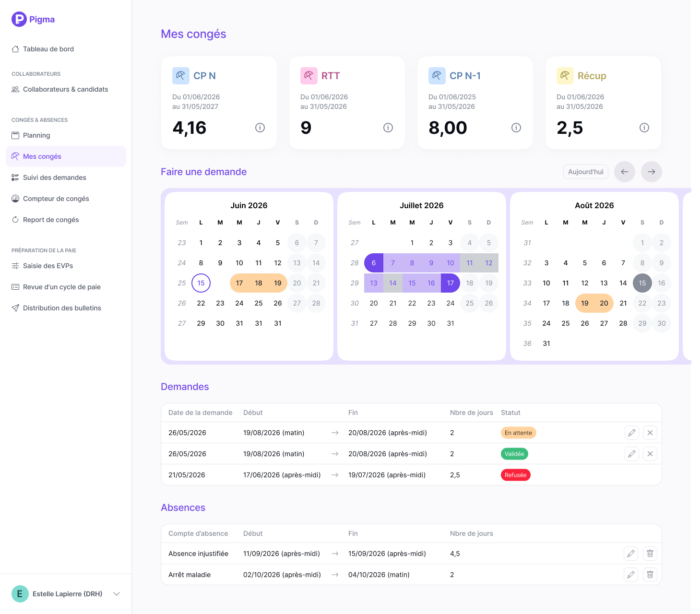This screenshot has width=700, height=614.
Task: Jump to today with Aujourd'hui button
Action: coord(586,172)
